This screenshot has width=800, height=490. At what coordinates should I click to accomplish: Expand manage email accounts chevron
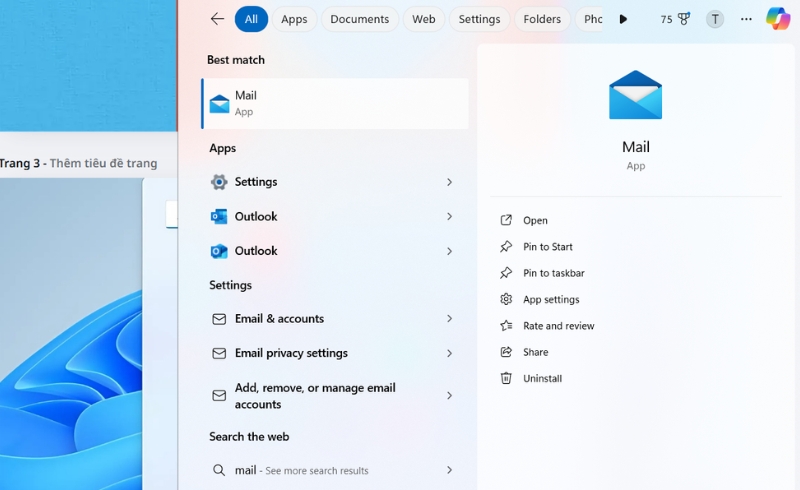(x=449, y=396)
